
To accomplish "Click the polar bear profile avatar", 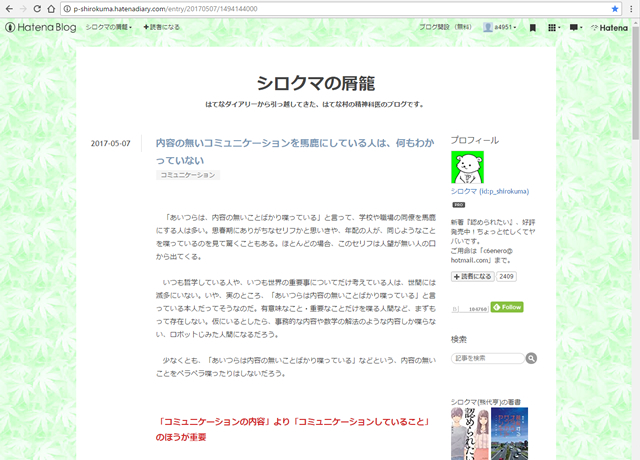I will coord(467,168).
